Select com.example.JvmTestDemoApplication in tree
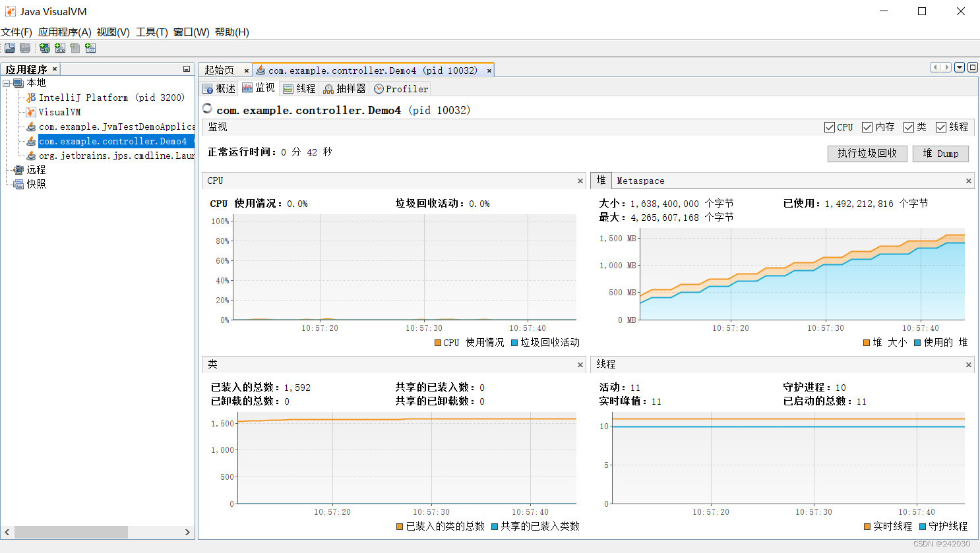Viewport: 980px width, 553px height. (x=117, y=127)
